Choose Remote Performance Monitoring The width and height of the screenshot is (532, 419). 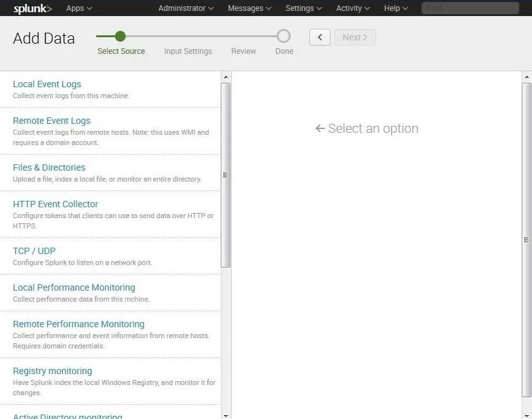(x=79, y=324)
